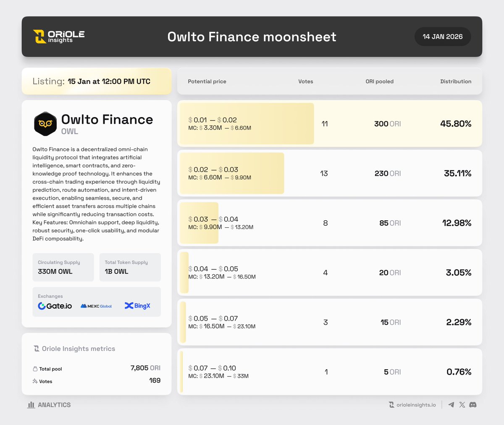The height and width of the screenshot is (425, 504).
Task: Select the Distribution column header
Action: coord(456,81)
